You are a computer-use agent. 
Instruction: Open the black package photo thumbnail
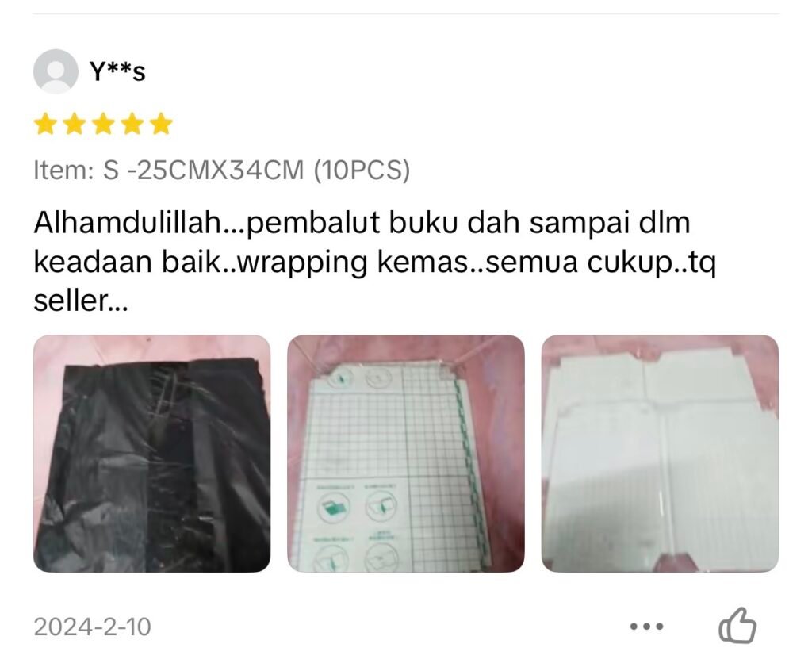click(x=151, y=454)
